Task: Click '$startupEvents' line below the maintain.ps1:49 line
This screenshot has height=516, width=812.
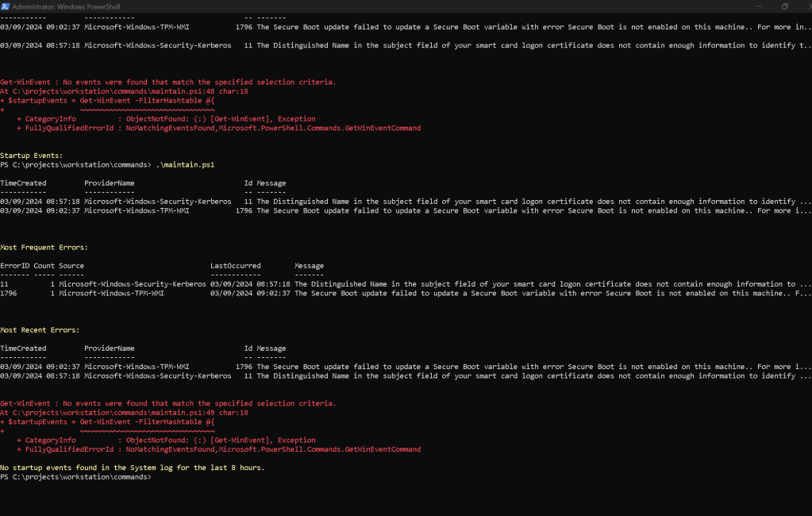Action: pyautogui.click(x=107, y=422)
